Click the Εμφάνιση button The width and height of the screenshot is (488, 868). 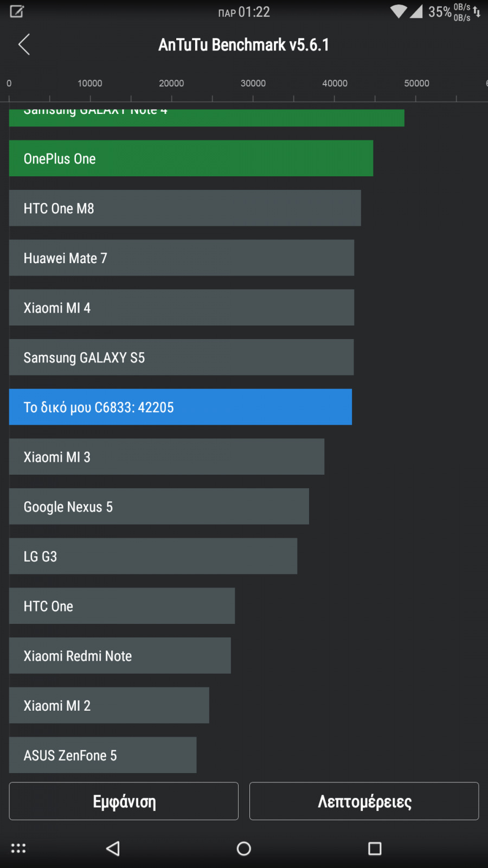(x=124, y=801)
